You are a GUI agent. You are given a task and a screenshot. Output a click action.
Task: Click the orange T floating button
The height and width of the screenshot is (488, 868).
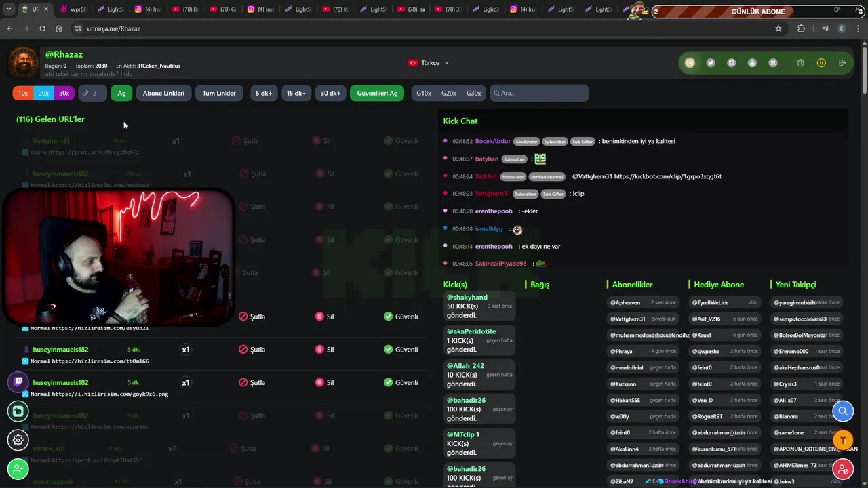[843, 440]
